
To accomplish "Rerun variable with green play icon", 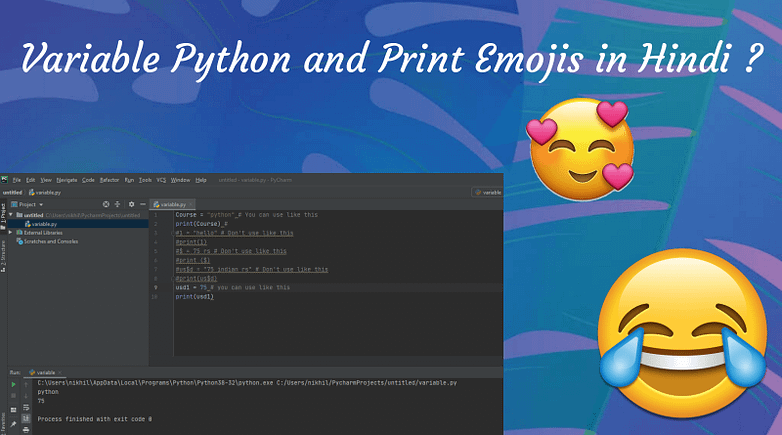I will 13,385.
